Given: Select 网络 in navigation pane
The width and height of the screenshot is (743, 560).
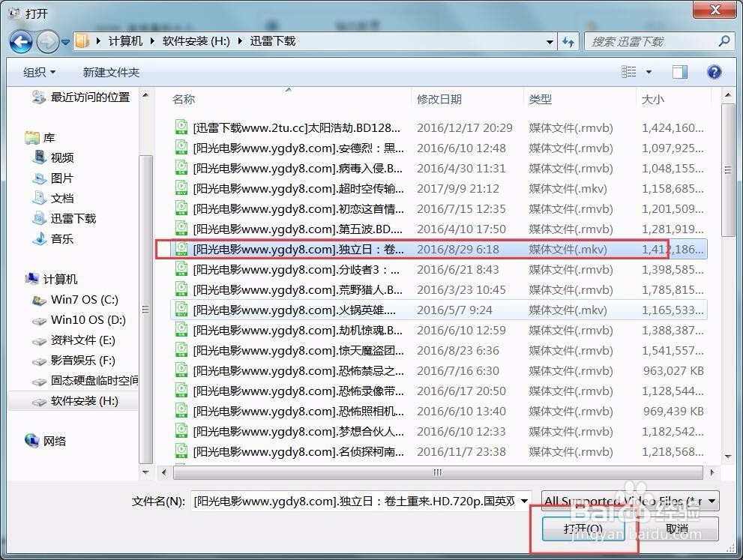Looking at the screenshot, I should coord(46,441).
